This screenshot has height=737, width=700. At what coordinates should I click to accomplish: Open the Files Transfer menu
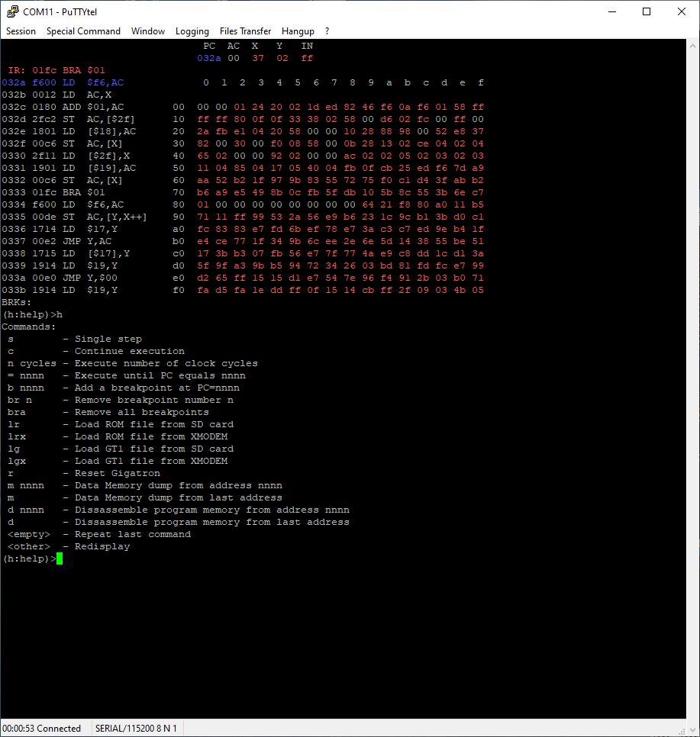click(245, 31)
